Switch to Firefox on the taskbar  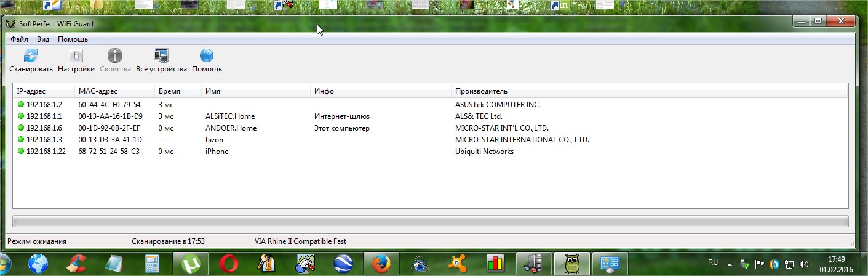click(x=381, y=264)
